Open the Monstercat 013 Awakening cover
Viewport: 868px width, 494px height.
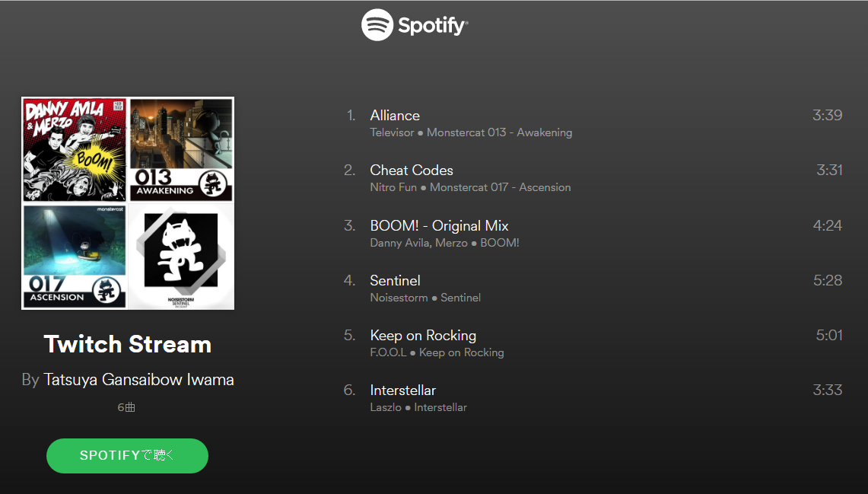181,150
